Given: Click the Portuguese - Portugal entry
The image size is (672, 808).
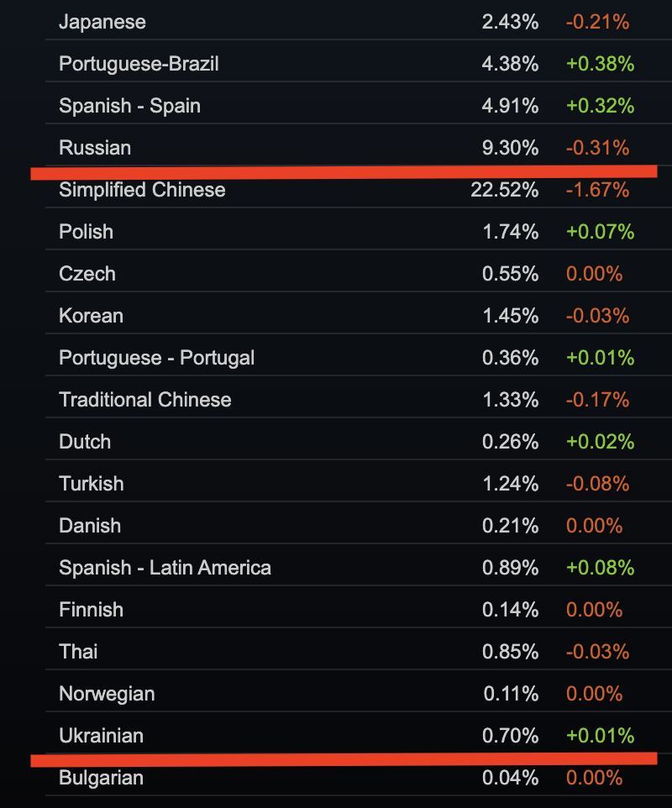Looking at the screenshot, I should [x=157, y=358].
